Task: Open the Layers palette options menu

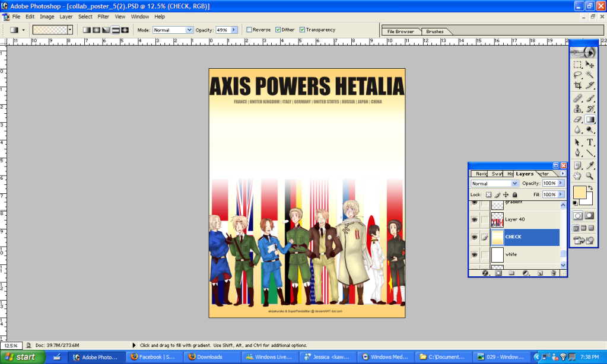Action: click(x=563, y=174)
